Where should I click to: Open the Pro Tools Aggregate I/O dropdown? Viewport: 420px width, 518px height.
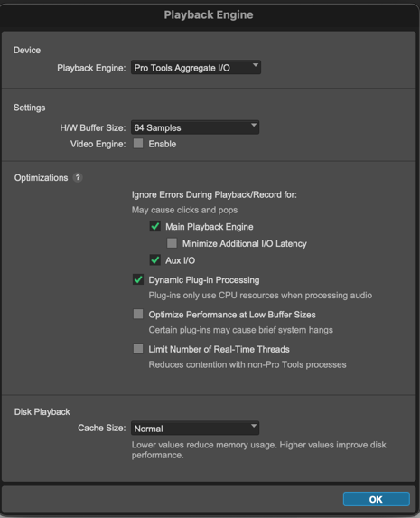click(196, 68)
